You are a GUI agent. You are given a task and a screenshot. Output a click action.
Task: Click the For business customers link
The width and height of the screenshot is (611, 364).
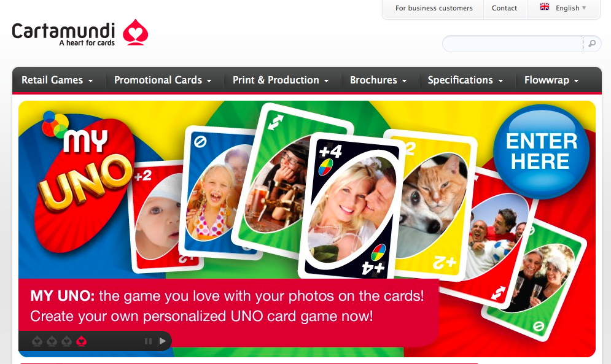(434, 8)
